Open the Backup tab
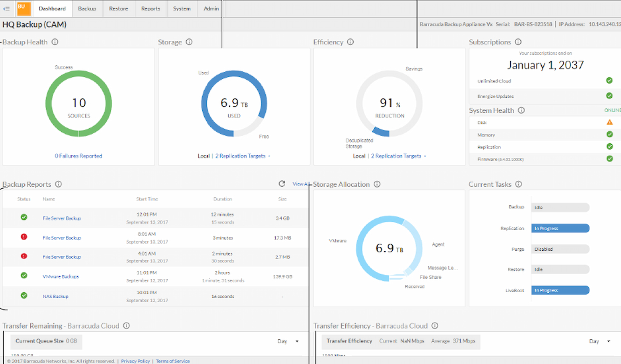This screenshot has height=364, width=621. (x=87, y=8)
